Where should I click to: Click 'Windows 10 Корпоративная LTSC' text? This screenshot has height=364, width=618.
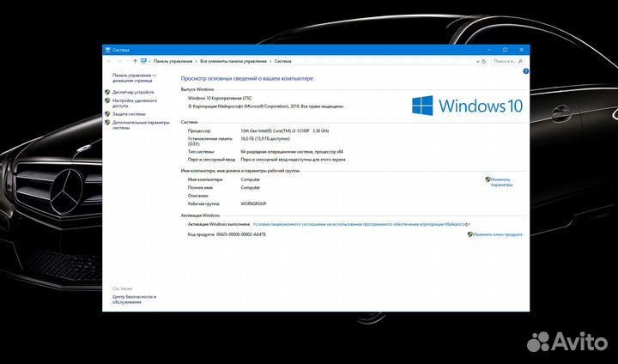220,98
